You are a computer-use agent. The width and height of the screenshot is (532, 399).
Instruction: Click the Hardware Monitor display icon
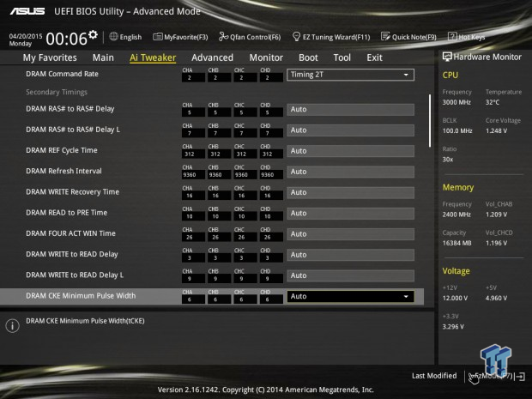447,57
